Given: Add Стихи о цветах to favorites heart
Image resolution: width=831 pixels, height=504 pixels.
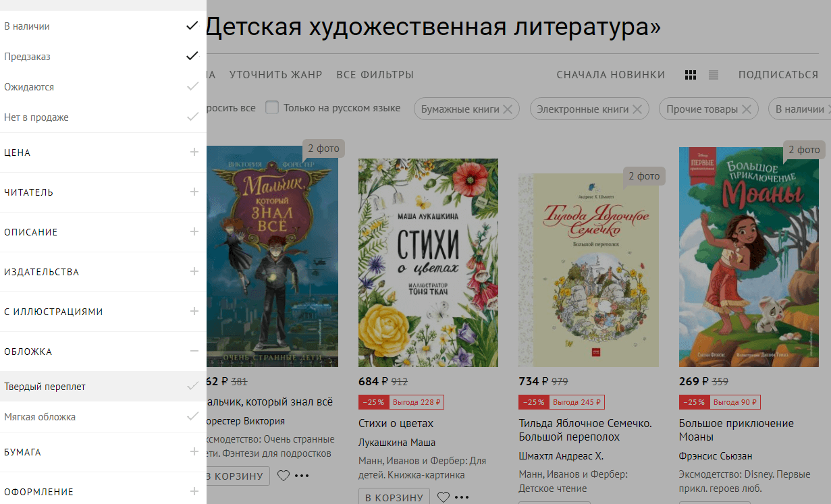Looking at the screenshot, I should click(444, 497).
